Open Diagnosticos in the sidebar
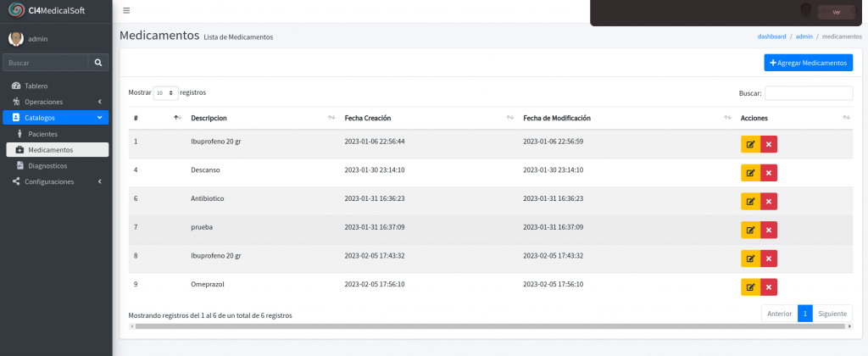This screenshot has width=868, height=356. tap(47, 166)
